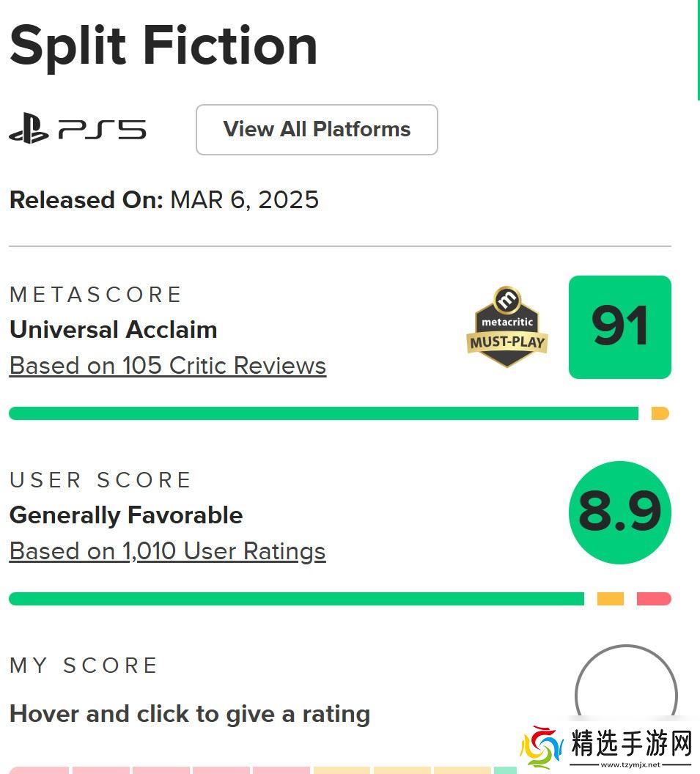Click the red negative segment of user score bar
This screenshot has height=774, width=700.
coord(654,599)
